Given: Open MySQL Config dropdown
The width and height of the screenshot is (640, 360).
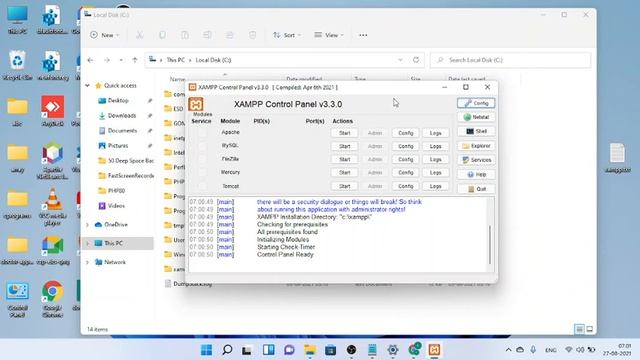Looking at the screenshot, I should pyautogui.click(x=405, y=146).
